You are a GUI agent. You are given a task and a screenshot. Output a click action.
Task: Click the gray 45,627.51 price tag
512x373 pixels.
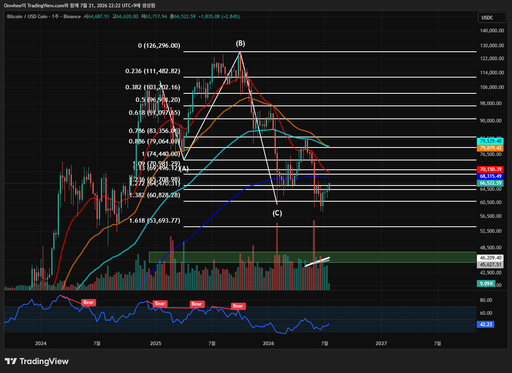[490, 265]
